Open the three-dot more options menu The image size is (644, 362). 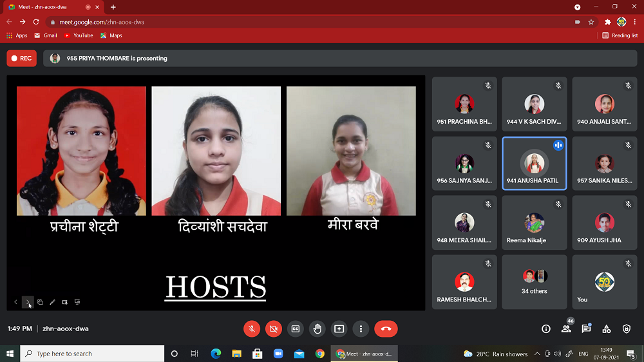pyautogui.click(x=361, y=329)
